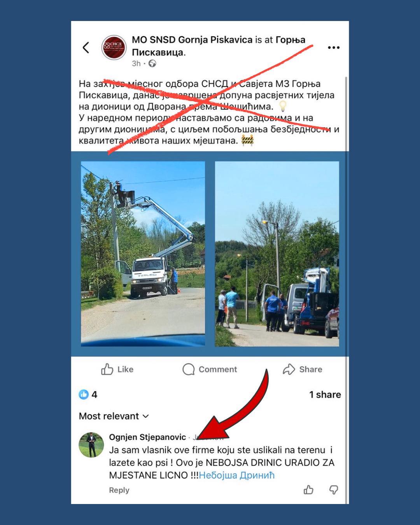
Task: Open the blue like reaction count
Action: click(88, 394)
